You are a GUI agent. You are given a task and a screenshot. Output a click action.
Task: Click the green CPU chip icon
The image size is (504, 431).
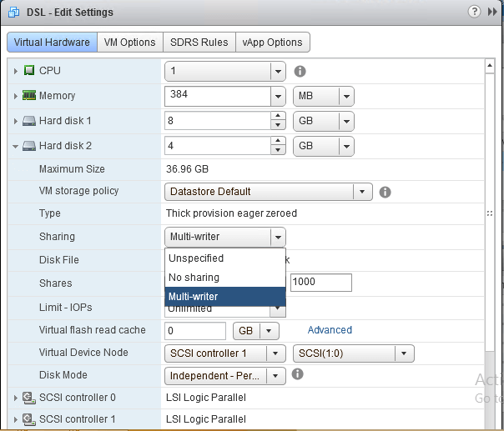[x=29, y=71]
